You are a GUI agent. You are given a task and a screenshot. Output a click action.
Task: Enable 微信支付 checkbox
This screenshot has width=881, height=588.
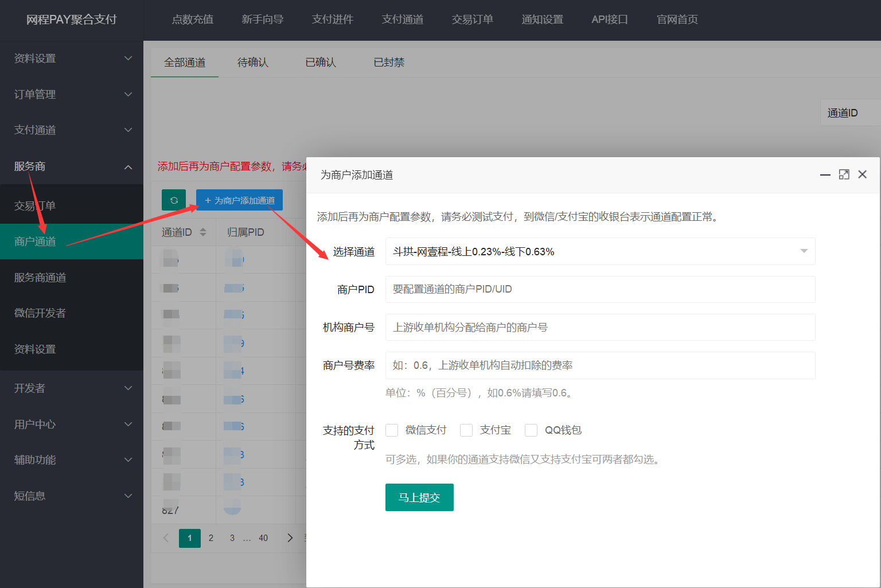392,430
